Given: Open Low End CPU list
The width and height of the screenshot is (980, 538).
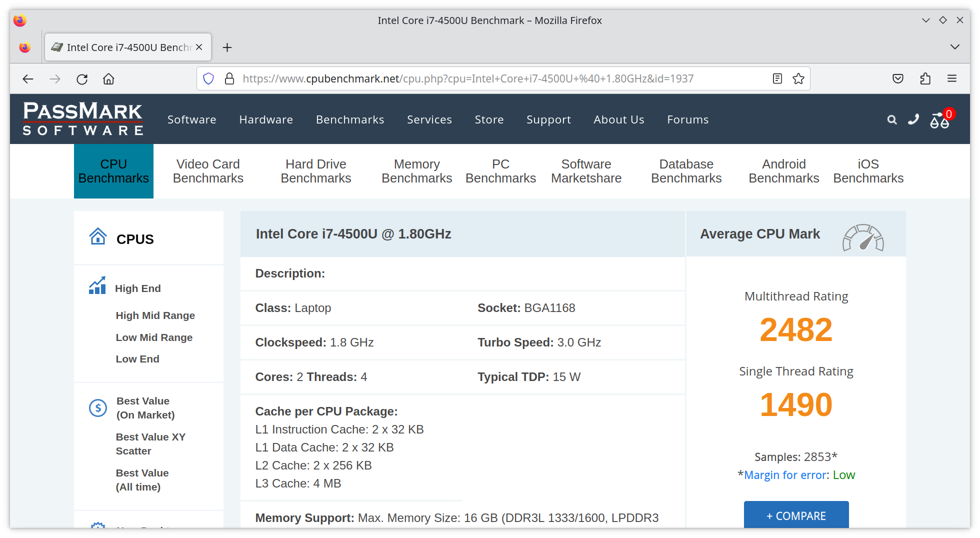Looking at the screenshot, I should tap(137, 359).
